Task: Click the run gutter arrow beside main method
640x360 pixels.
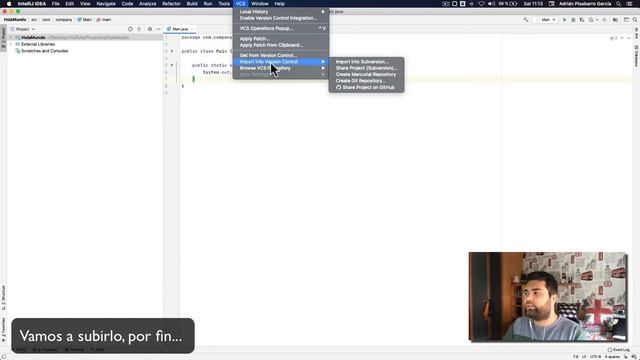Action: coord(172,65)
